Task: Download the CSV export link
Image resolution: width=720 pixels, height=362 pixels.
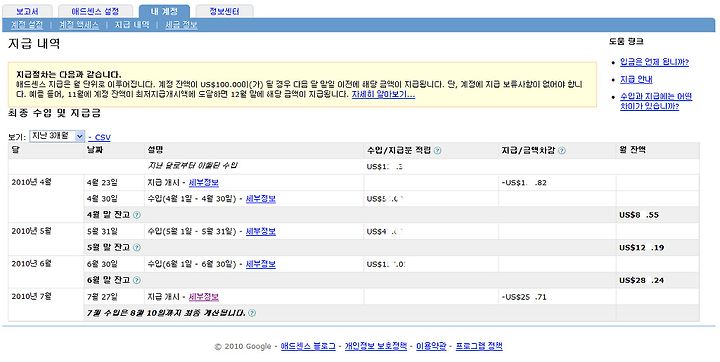Action: tap(100, 137)
